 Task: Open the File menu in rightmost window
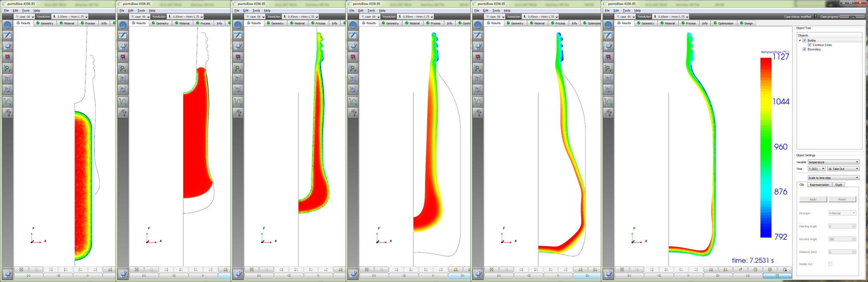(x=607, y=10)
